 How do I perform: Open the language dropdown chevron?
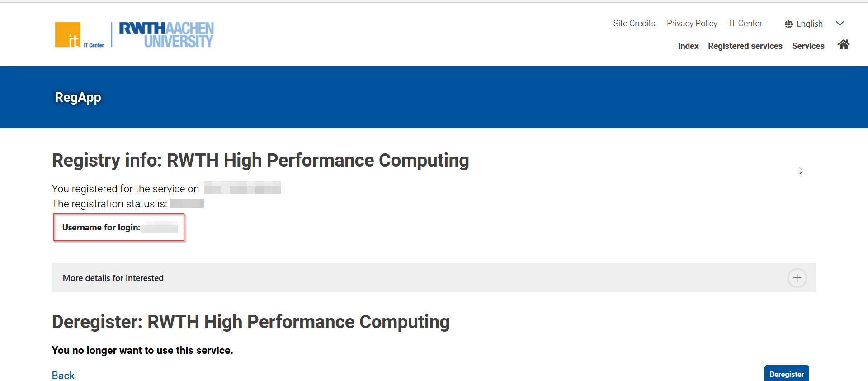tap(840, 24)
